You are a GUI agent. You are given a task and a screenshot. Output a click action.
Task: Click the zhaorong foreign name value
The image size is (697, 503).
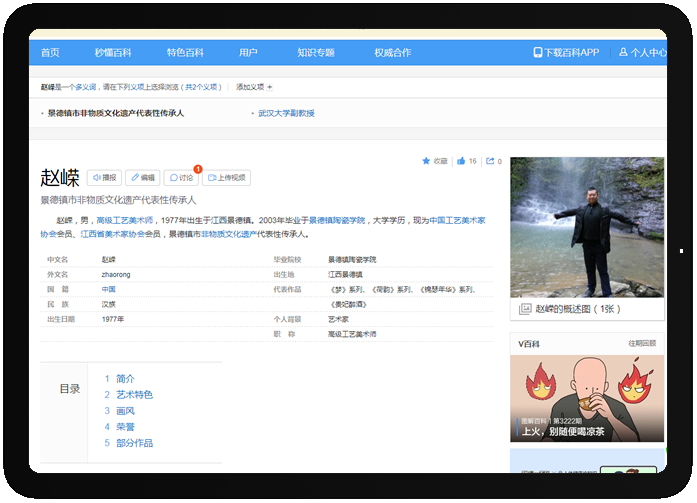point(116,275)
